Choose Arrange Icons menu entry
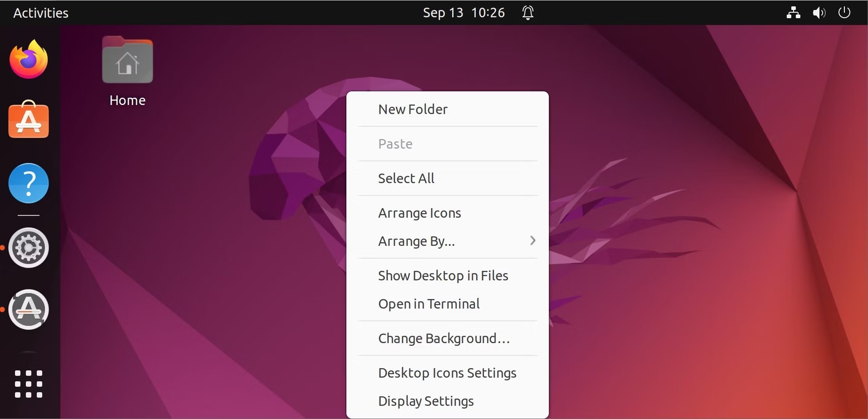Viewport: 868px width, 419px height. [448, 213]
